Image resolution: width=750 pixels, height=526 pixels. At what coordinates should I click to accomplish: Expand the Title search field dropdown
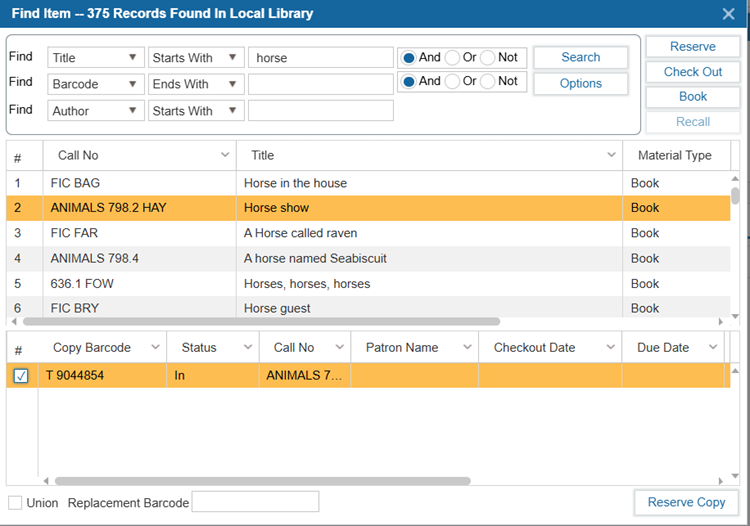point(133,58)
